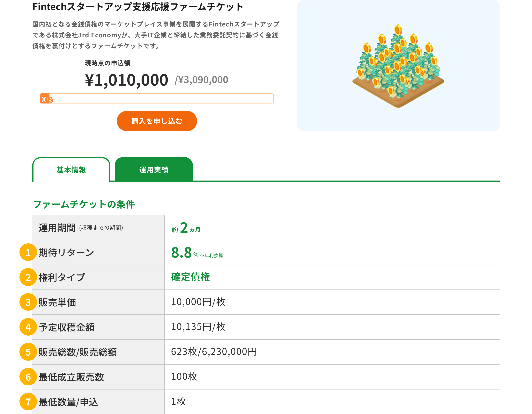
Task: Click the coin farm illustration
Action: tap(398, 66)
